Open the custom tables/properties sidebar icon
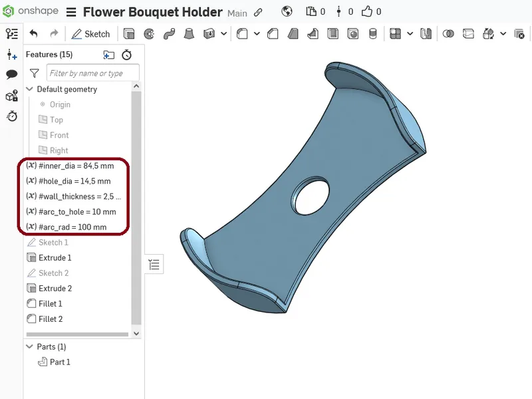This screenshot has width=532, height=399. (x=12, y=96)
